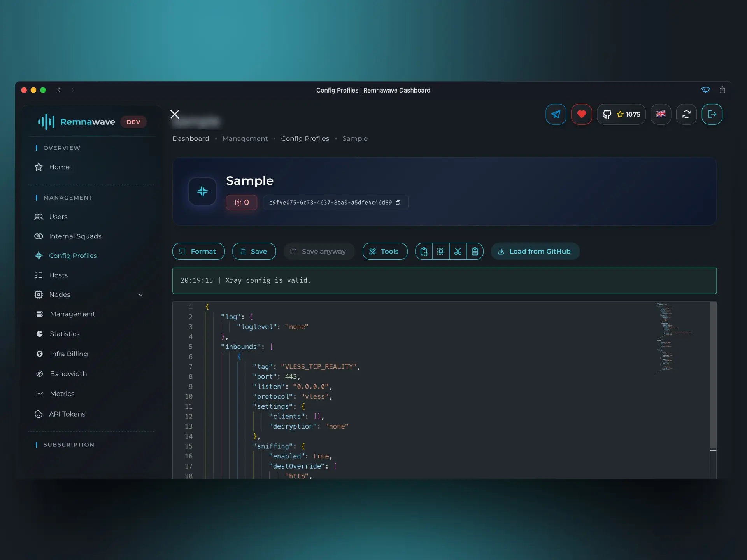Select the cut icon in the editor toolbar
Viewport: 747px width, 560px height.
458,251
